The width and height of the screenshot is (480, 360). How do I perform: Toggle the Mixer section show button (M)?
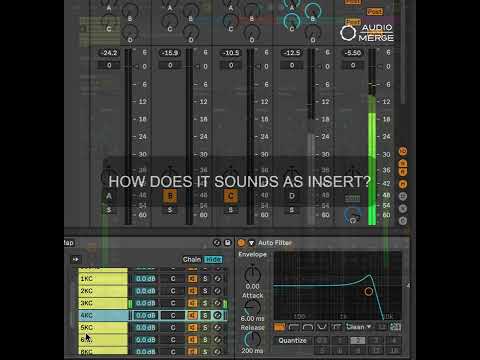click(403, 184)
